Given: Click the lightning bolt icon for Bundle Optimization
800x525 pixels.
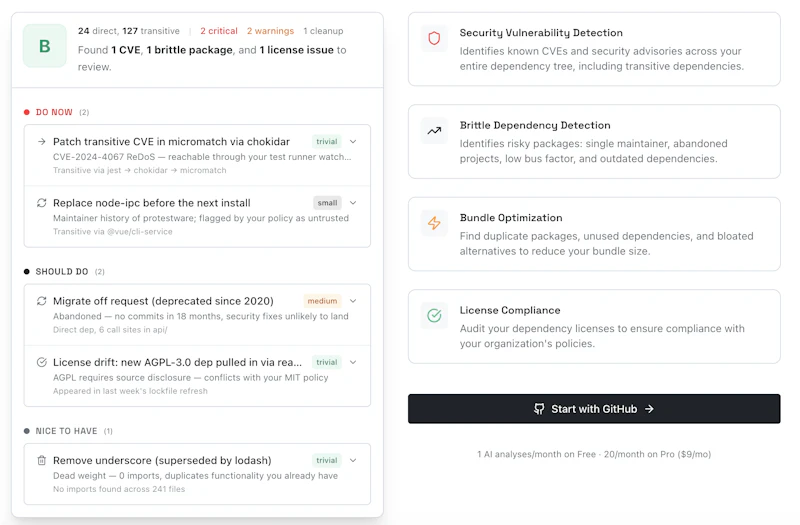Looking at the screenshot, I should [434, 223].
